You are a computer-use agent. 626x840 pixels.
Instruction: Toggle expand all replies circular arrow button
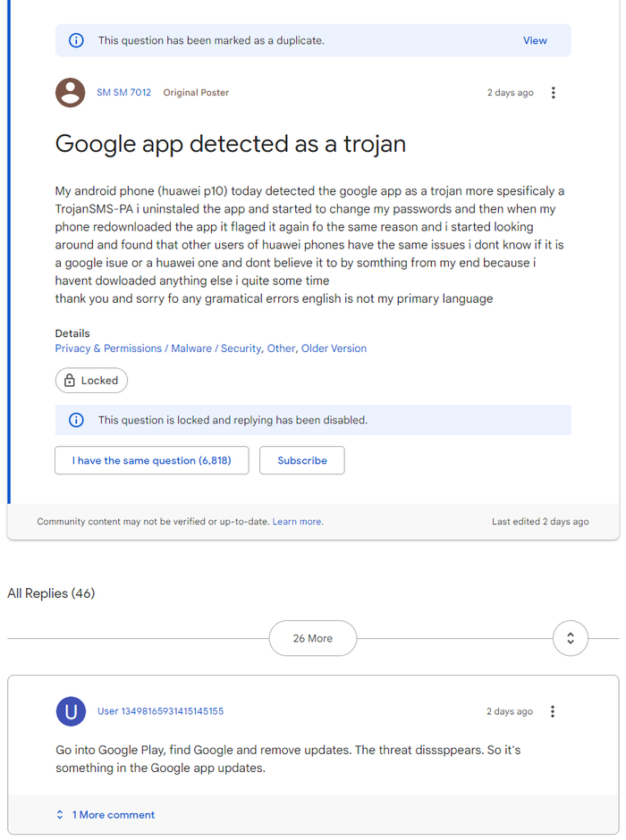tap(571, 638)
